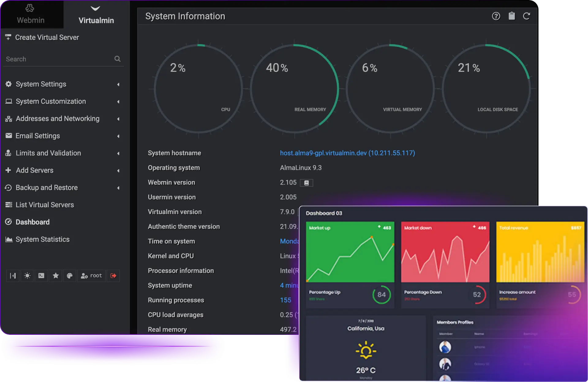The width and height of the screenshot is (588, 382).
Task: Click Total revenue yellow chart card
Action: tap(541, 252)
